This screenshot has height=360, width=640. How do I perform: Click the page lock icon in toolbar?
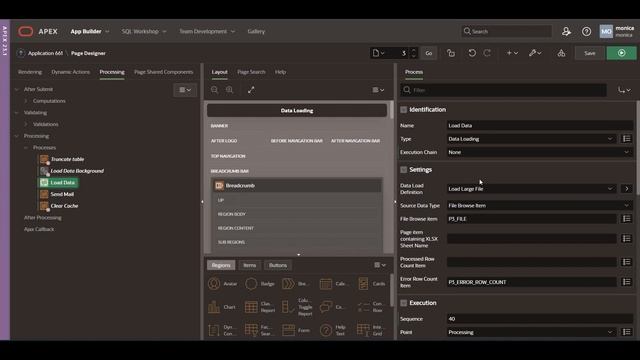point(451,53)
